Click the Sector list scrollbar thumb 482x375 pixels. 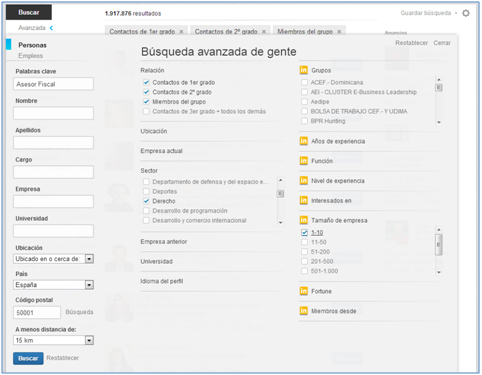(x=281, y=194)
